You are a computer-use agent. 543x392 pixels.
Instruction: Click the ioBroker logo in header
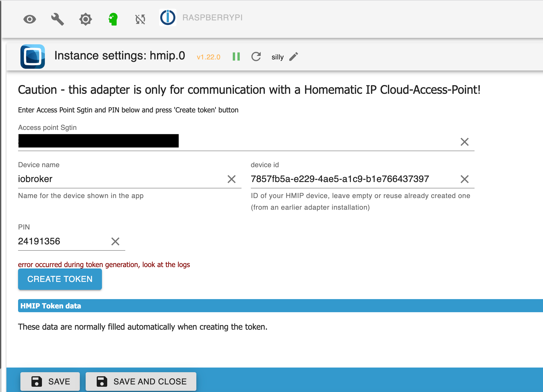(168, 17)
